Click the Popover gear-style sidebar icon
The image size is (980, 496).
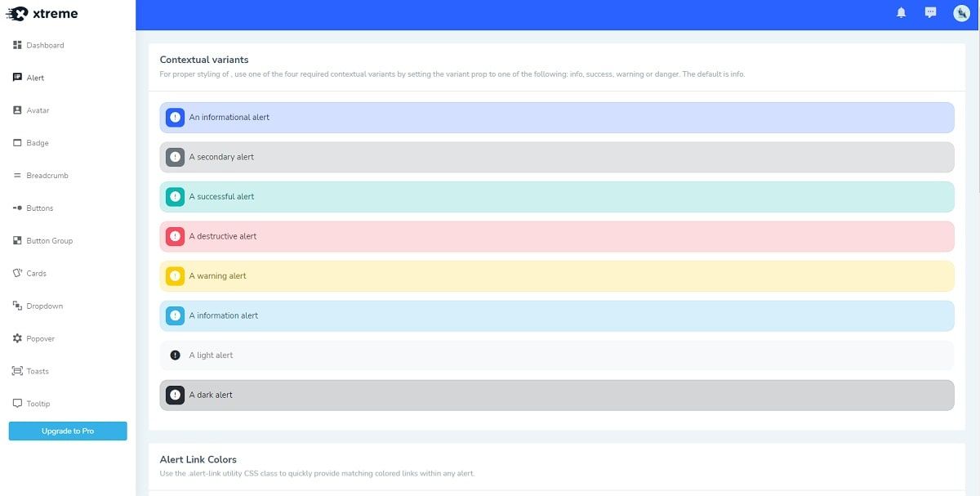[x=18, y=338]
